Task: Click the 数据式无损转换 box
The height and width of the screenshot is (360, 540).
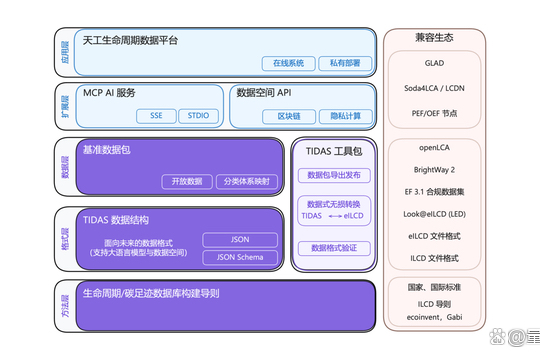Action: [x=334, y=210]
